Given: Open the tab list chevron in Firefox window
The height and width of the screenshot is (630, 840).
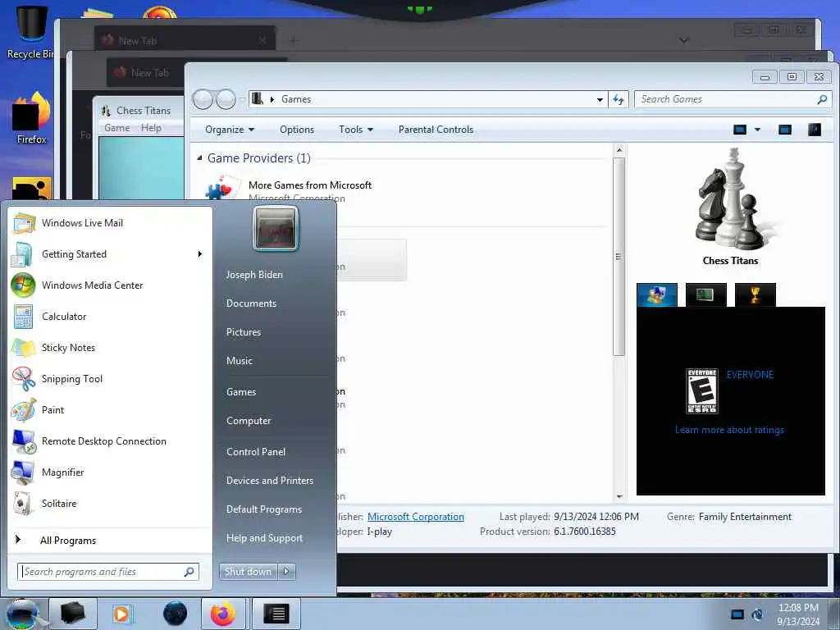Looking at the screenshot, I should [683, 40].
